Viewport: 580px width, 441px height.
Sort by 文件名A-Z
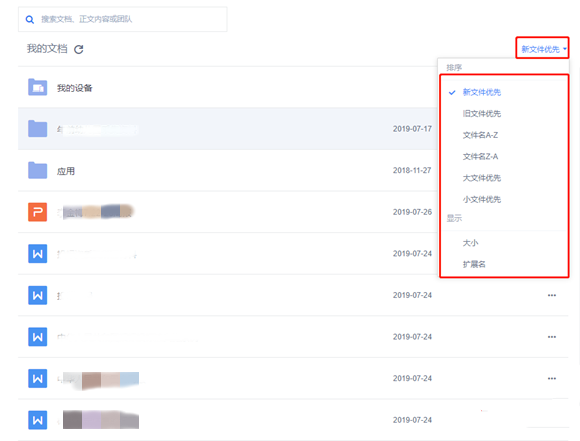point(480,135)
